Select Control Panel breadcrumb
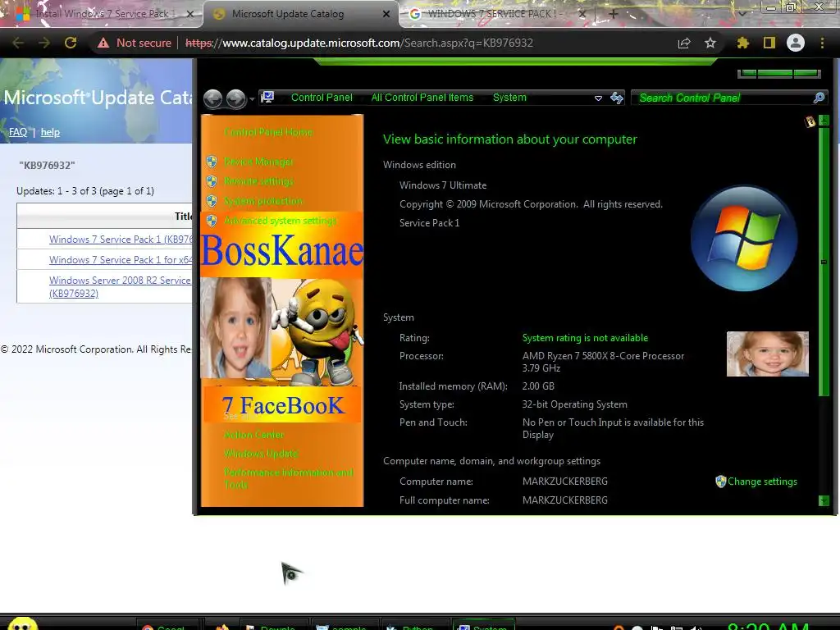Image resolution: width=840 pixels, height=630 pixels. coord(322,98)
